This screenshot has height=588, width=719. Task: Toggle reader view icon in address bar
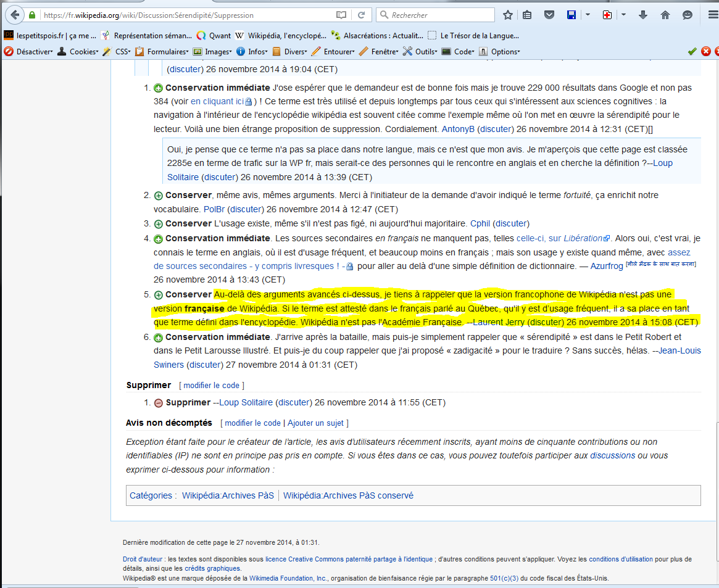[x=341, y=15]
